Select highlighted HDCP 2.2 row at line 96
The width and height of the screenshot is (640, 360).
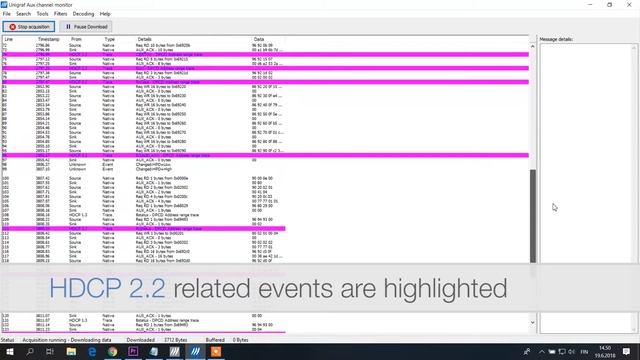(265, 155)
